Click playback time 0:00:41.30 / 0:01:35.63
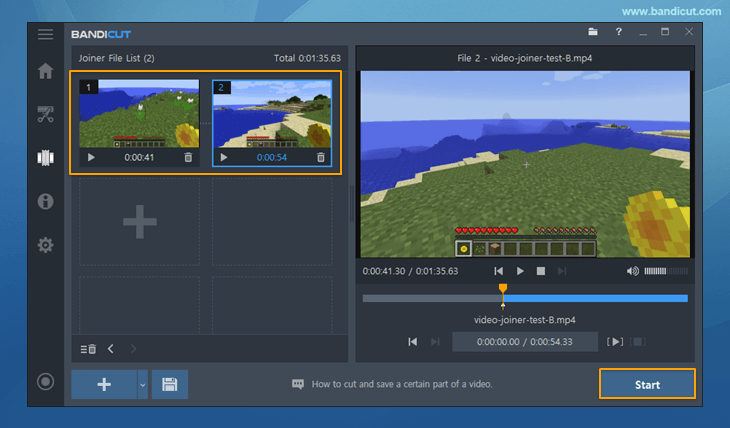The height and width of the screenshot is (428, 730). point(410,271)
